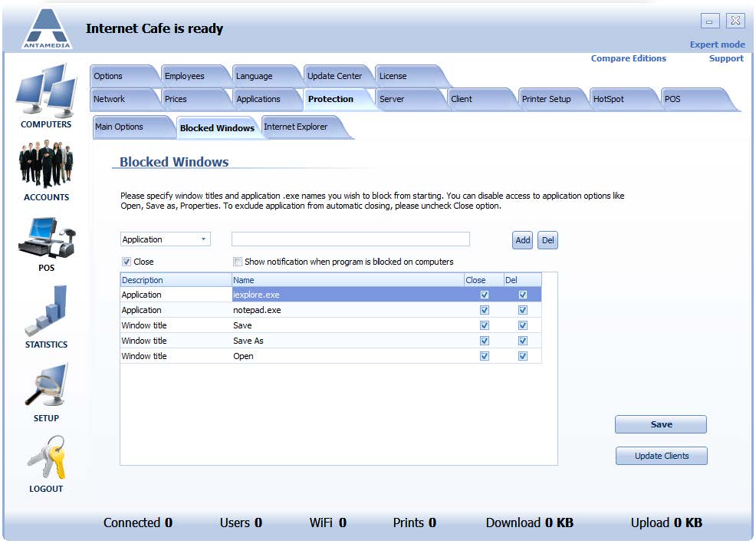This screenshot has height=544, width=756.
Task: Uncheck Close for notepad.exe row
Action: [485, 310]
